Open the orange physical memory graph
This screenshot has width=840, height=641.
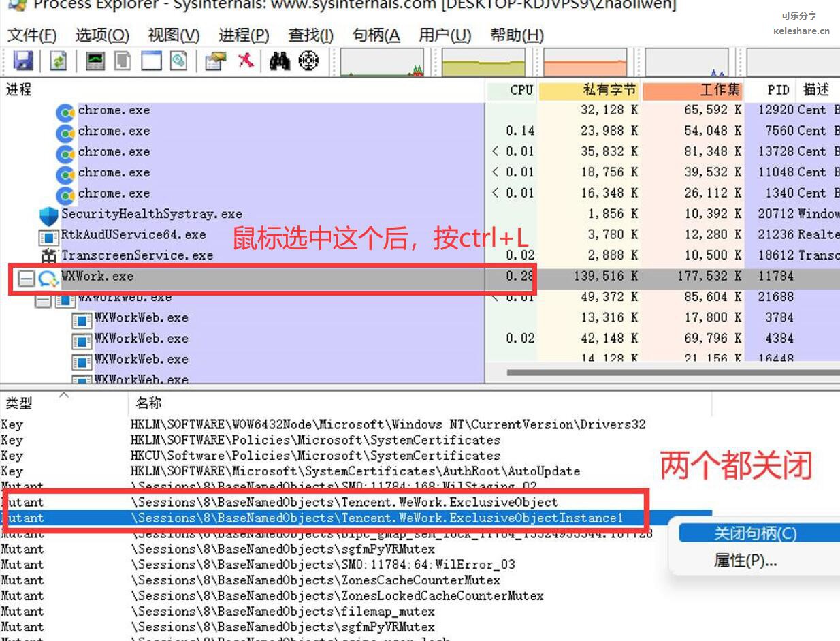[585, 62]
